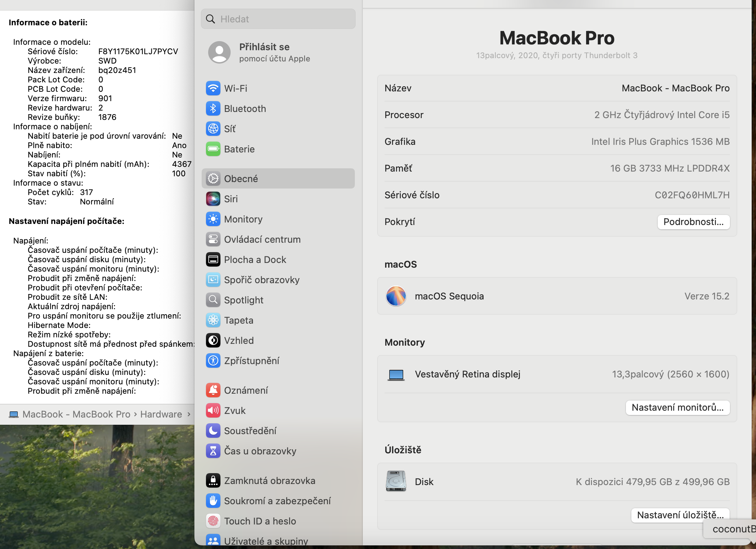Go to Ovládací centrum settings
Viewport: 756px width, 549px height.
coord(262,239)
